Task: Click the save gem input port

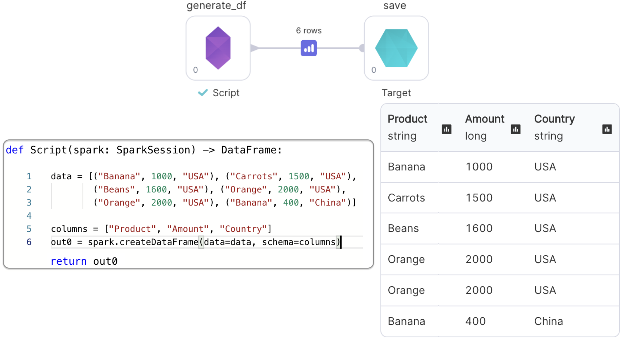Action: click(x=362, y=48)
